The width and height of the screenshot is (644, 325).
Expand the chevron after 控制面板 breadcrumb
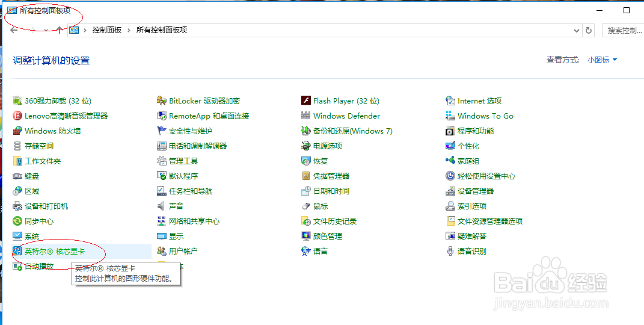(x=129, y=30)
